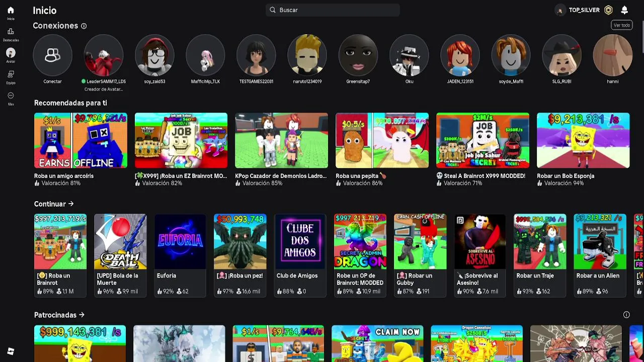Click Creador de Avatar status text
The height and width of the screenshot is (362, 644).
point(104,89)
